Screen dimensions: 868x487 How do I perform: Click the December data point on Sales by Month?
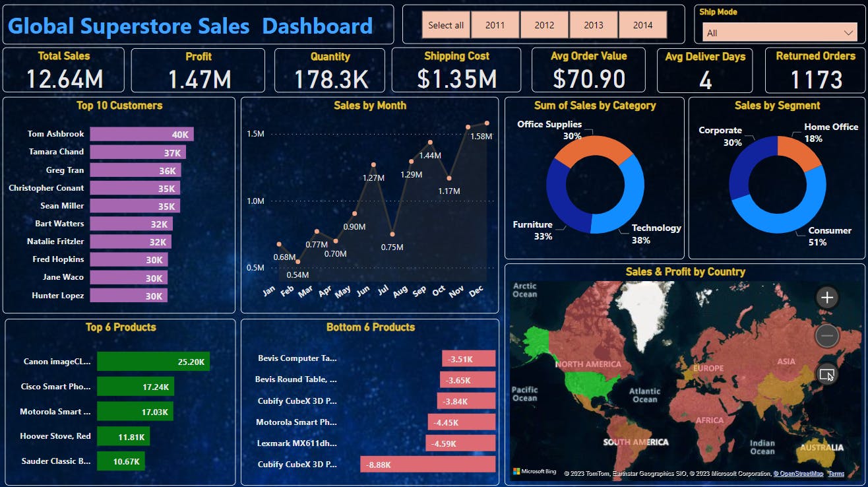click(x=487, y=122)
